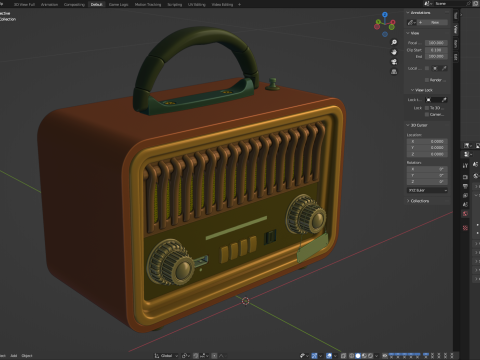Click the Focal Length value field
Image resolution: width=480 pixels, height=360 pixels.
click(436, 43)
